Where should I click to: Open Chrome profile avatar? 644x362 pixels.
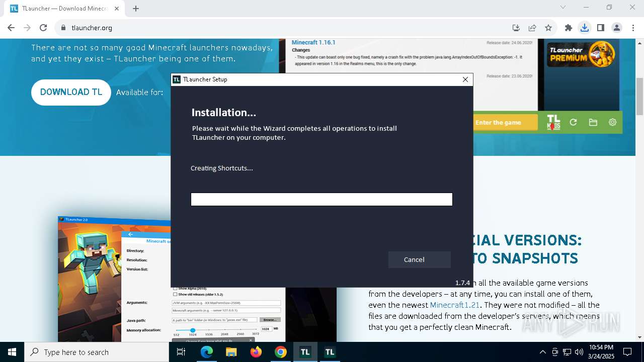coord(617,28)
